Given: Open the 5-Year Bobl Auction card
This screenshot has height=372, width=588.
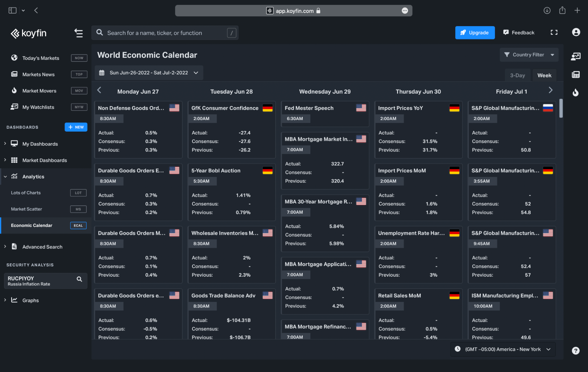Looking at the screenshot, I should point(231,192).
